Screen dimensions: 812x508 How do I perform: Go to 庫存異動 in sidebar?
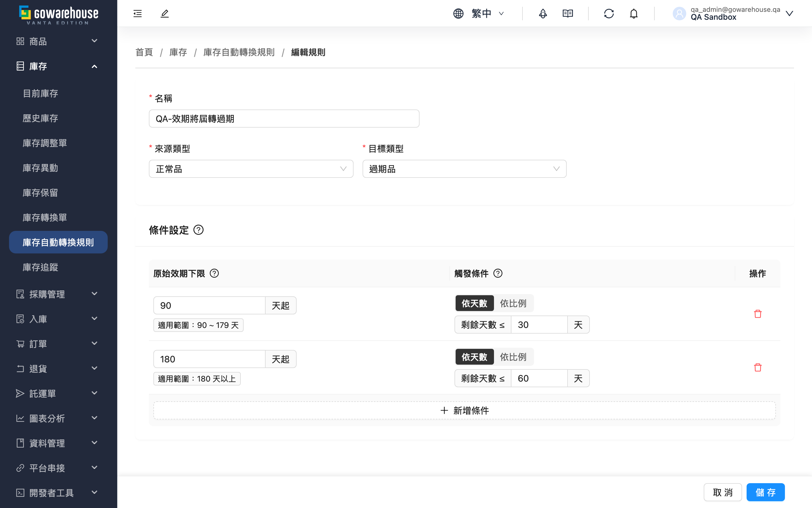pyautogui.click(x=40, y=168)
